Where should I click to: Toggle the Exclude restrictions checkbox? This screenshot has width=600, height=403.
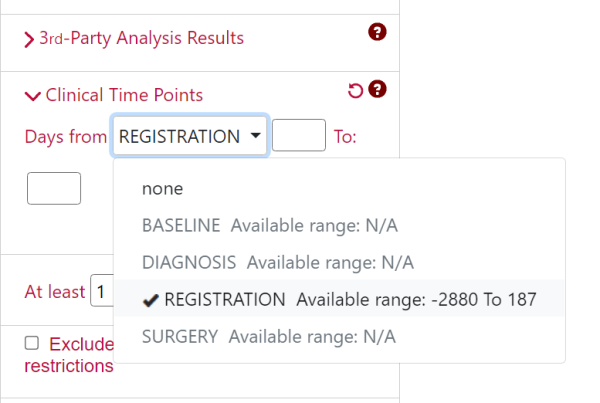[x=32, y=343]
